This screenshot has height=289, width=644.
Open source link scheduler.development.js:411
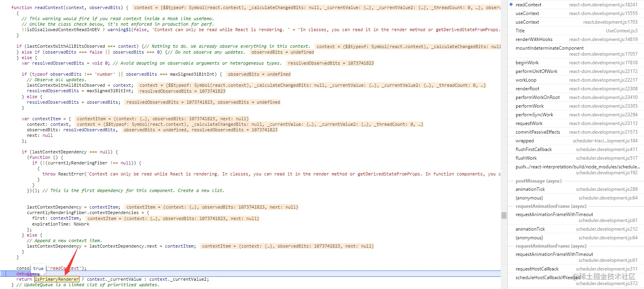[606, 149]
